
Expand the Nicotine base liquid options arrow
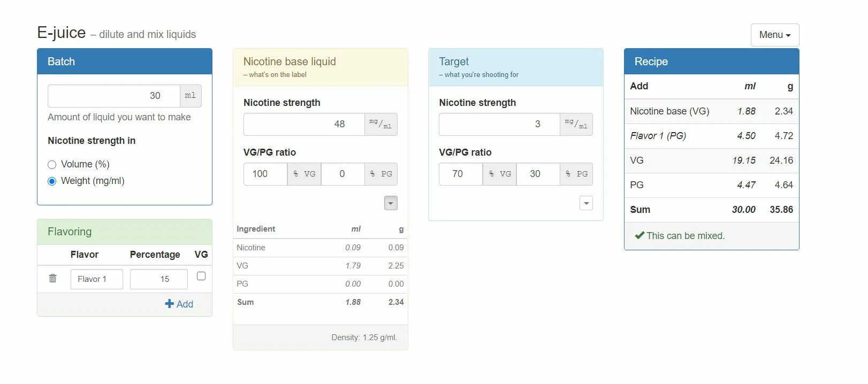[391, 203]
